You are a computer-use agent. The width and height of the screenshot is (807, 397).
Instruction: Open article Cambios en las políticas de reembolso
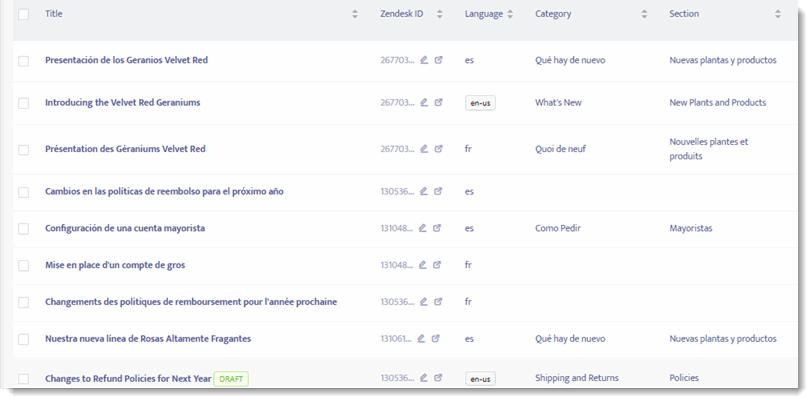[x=164, y=192]
